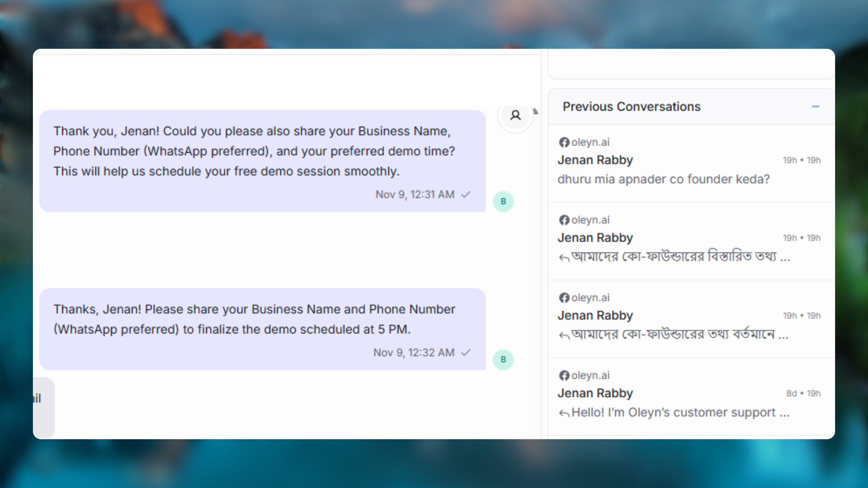Click Facebook icon on third oleyn.ai conversation

pos(564,298)
